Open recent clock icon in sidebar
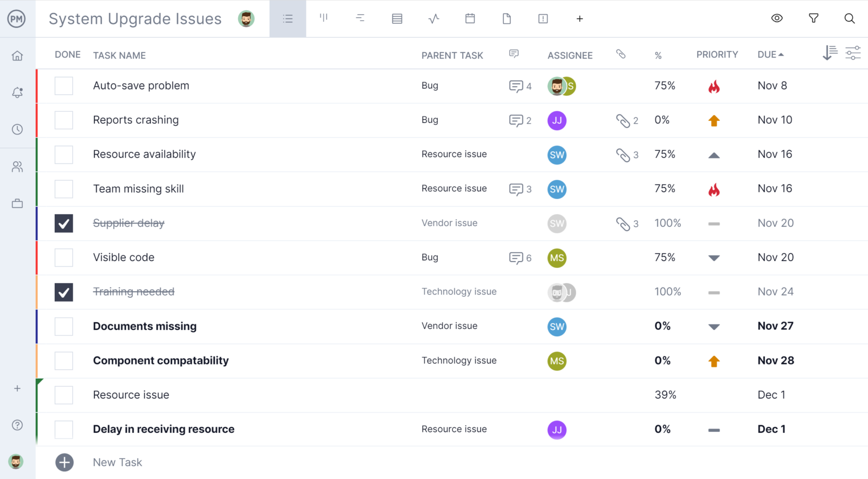Screen dimensions: 868x479 tap(17, 129)
